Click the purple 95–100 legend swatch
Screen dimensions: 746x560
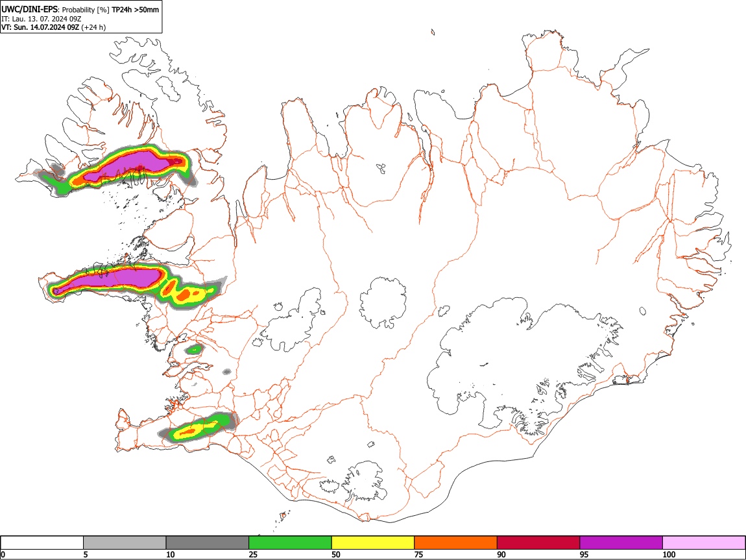(x=621, y=543)
